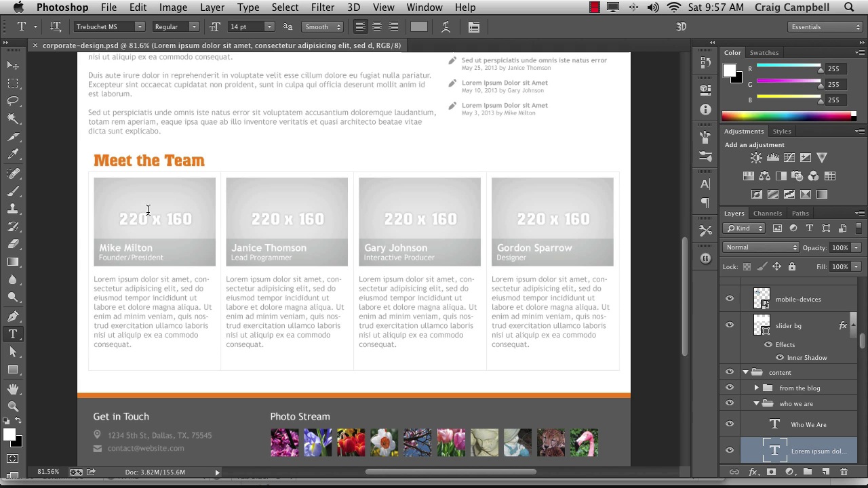Select the Rectangular Marquee tool

13,83
